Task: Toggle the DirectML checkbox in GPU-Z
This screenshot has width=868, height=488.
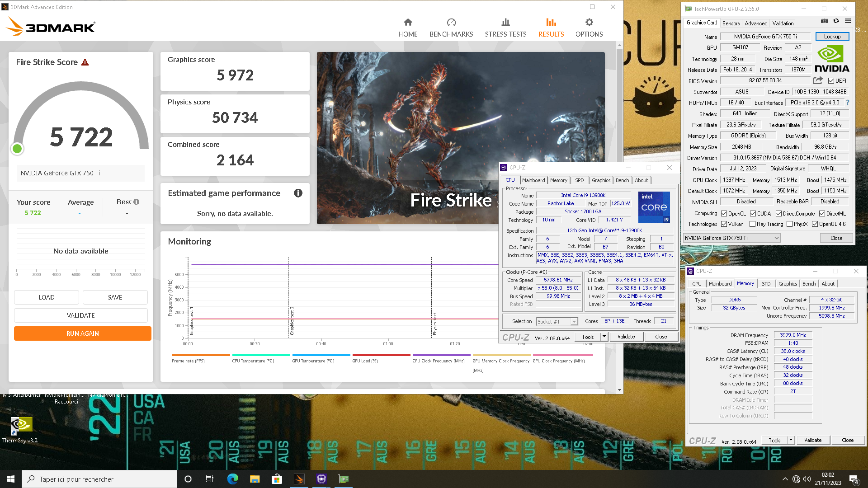Action: click(822, 213)
